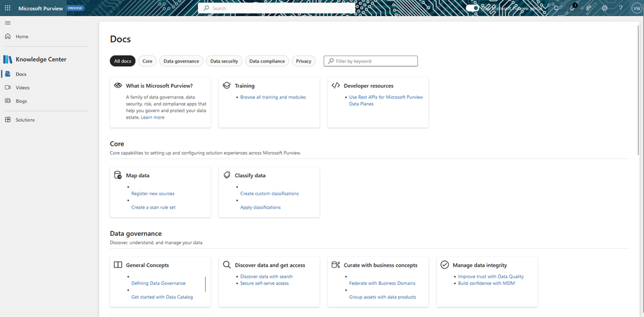Open Get started with Data Catalog link
Screen dimensions: 644x317
click(x=162, y=297)
